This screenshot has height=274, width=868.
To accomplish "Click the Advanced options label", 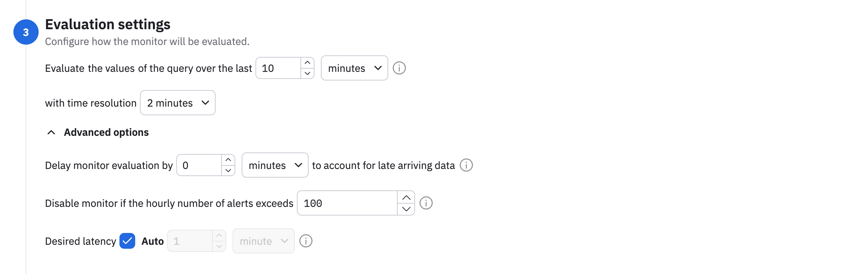I will pyautogui.click(x=106, y=133).
